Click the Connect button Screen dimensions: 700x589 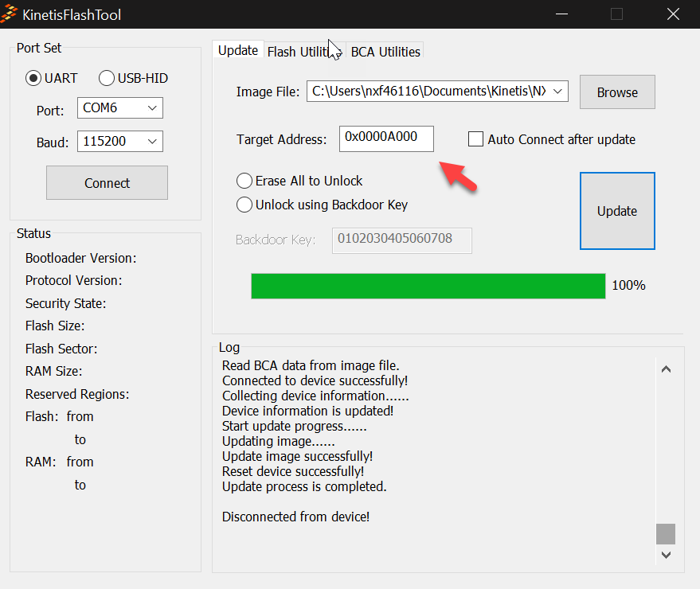pos(108,183)
